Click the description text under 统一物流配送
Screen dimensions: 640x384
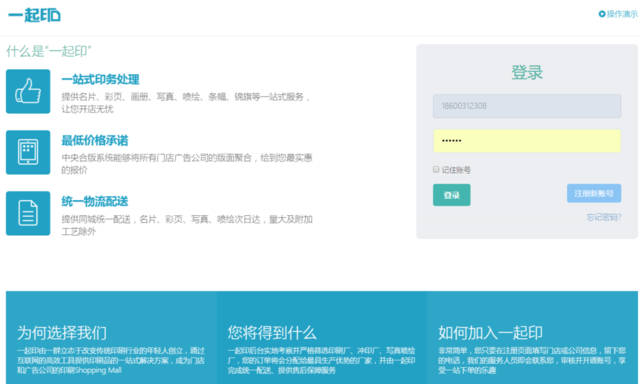pyautogui.click(x=187, y=225)
